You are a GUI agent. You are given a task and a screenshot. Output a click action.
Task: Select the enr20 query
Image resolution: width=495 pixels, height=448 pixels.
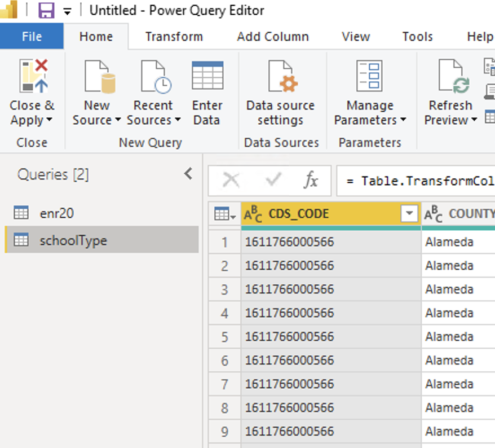click(102, 213)
